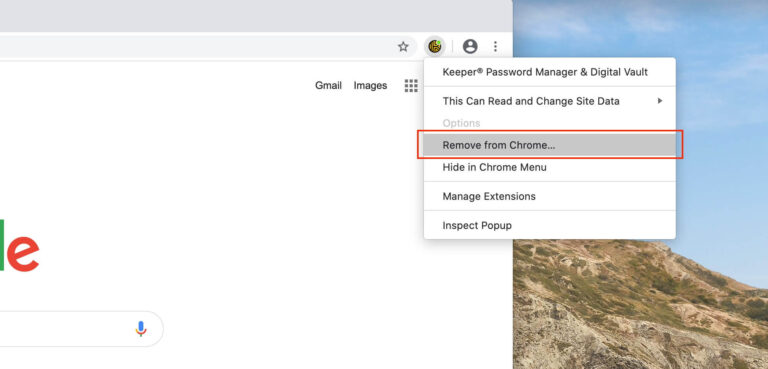The width and height of the screenshot is (768, 369).
Task: Select Remove from Chrome...
Action: coord(550,145)
